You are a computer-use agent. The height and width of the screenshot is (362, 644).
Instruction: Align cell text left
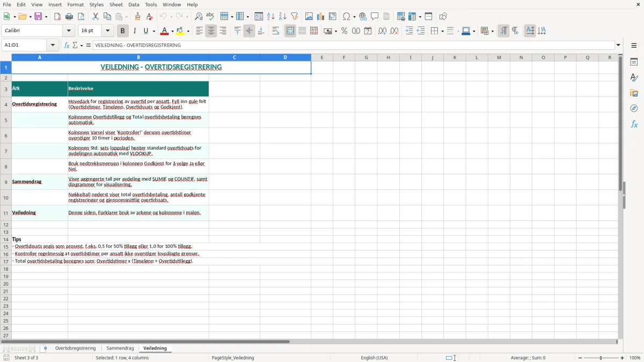(x=200, y=31)
